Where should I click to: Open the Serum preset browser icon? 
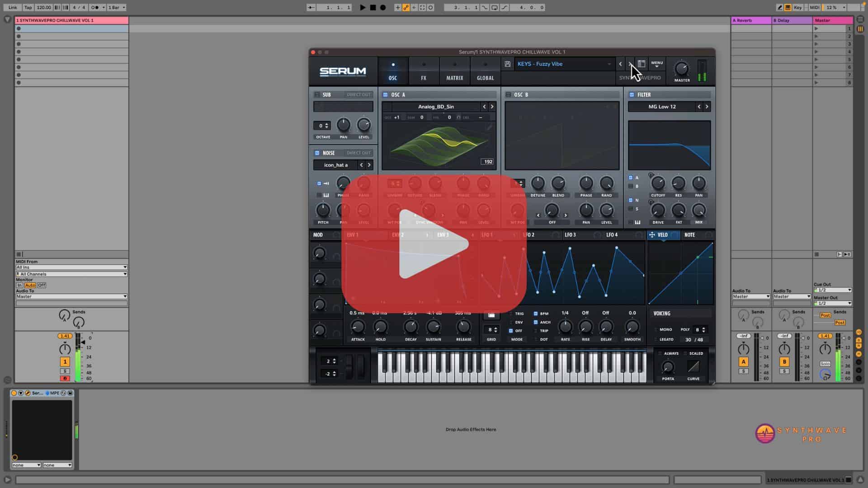[x=642, y=64]
